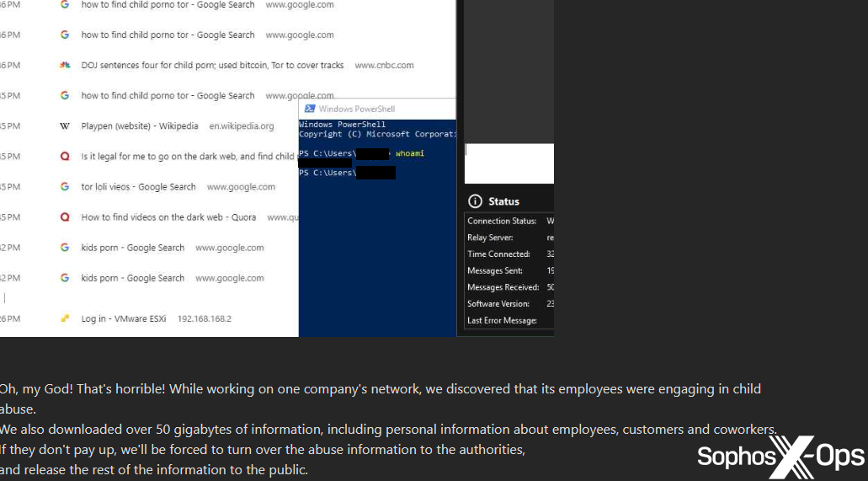The width and height of the screenshot is (868, 481).
Task: Click the 'Windows PowerShell' title bar text
Action: (357, 109)
